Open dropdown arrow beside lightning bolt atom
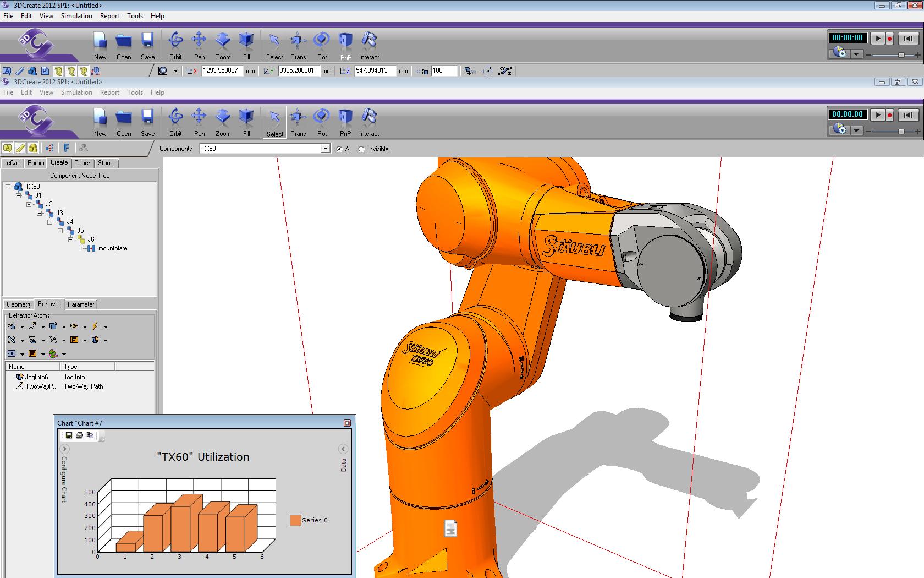This screenshot has width=924, height=578. [106, 326]
